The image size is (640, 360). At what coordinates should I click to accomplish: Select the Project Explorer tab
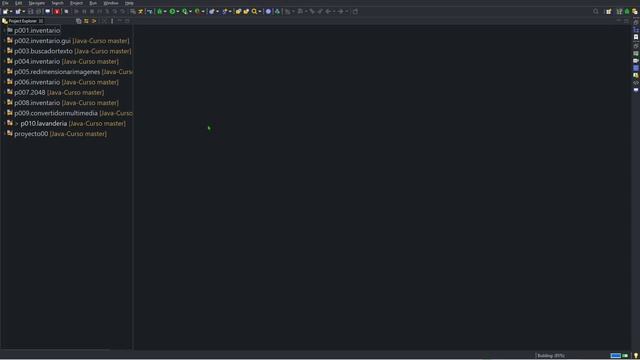click(22, 21)
